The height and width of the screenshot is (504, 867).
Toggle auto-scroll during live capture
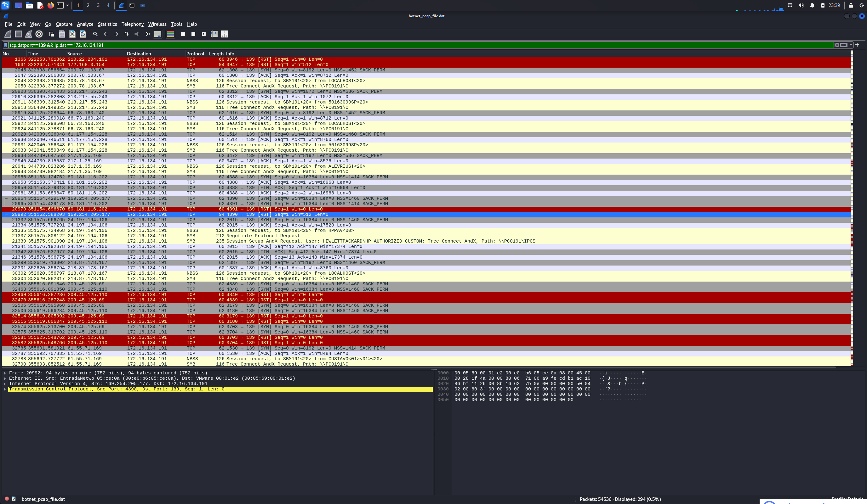point(158,34)
